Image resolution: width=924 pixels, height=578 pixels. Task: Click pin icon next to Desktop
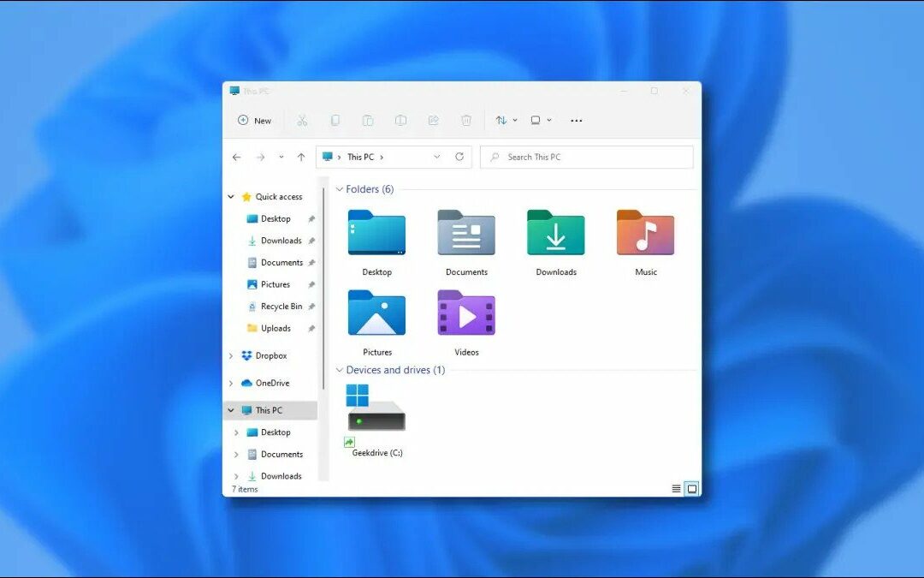click(311, 219)
